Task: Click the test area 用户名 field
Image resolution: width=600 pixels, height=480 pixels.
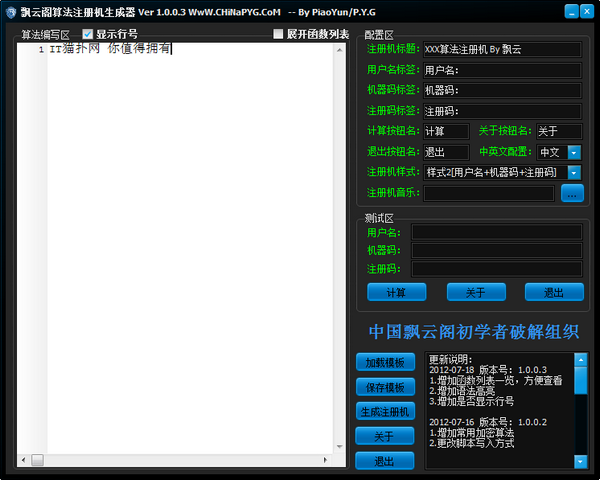Action: [x=497, y=232]
